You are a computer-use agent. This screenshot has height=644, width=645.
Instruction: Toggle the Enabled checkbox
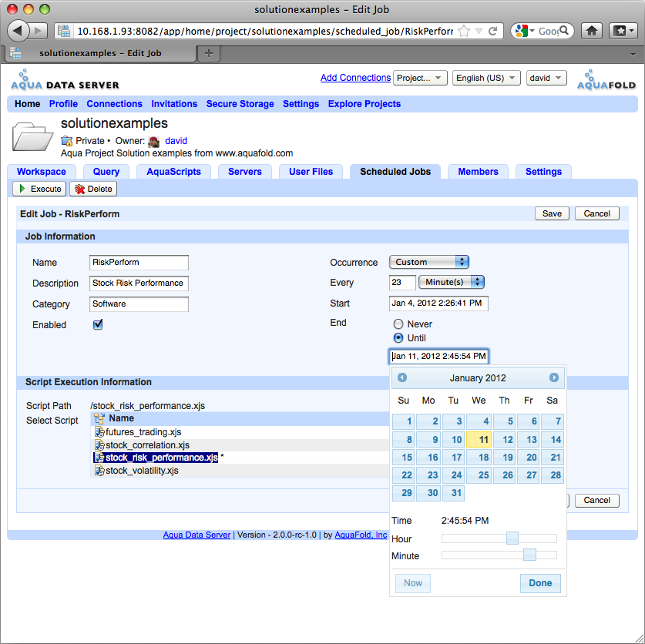pyautogui.click(x=98, y=324)
